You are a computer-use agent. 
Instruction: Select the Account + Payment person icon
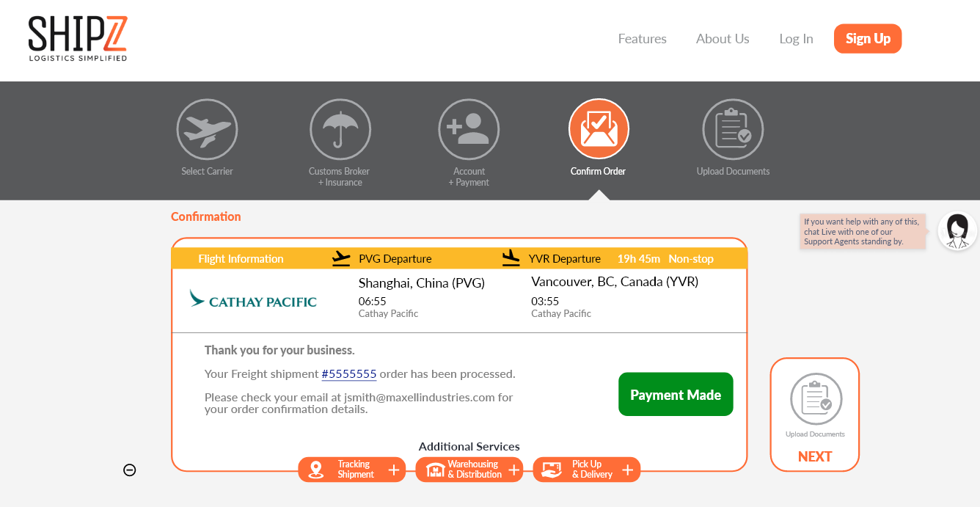(469, 130)
